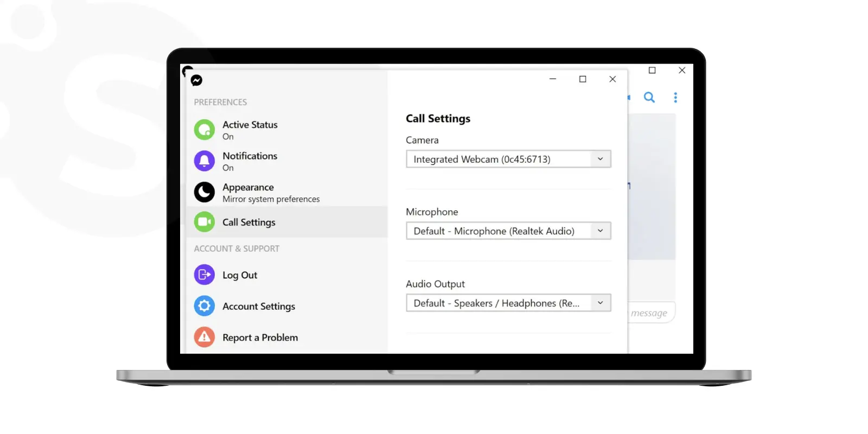Open the Notifications preference entry
868x434 pixels.
[287, 161]
